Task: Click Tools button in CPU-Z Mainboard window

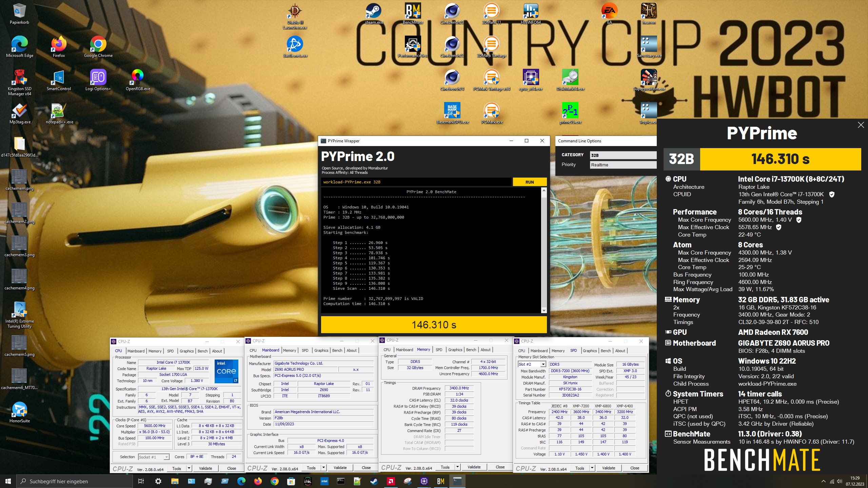Action: [311, 468]
